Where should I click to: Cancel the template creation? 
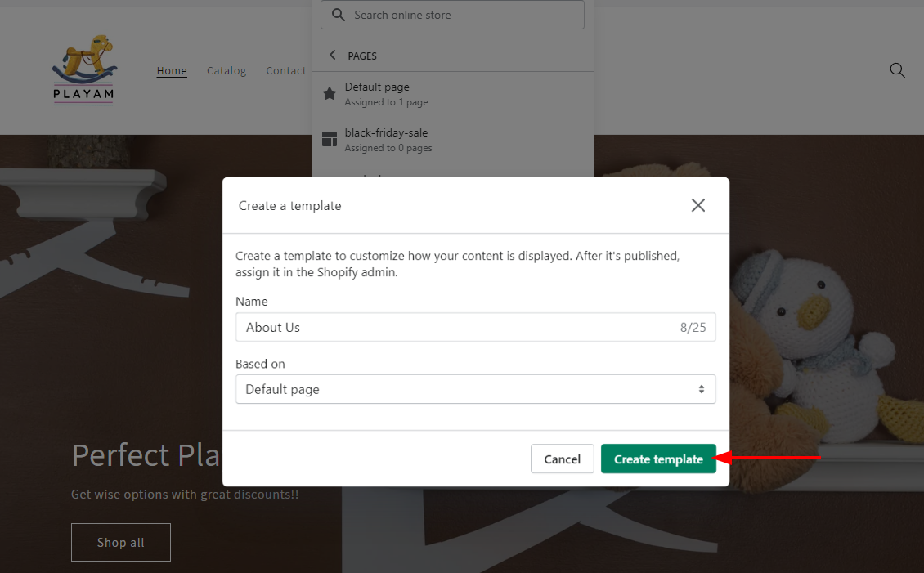562,459
